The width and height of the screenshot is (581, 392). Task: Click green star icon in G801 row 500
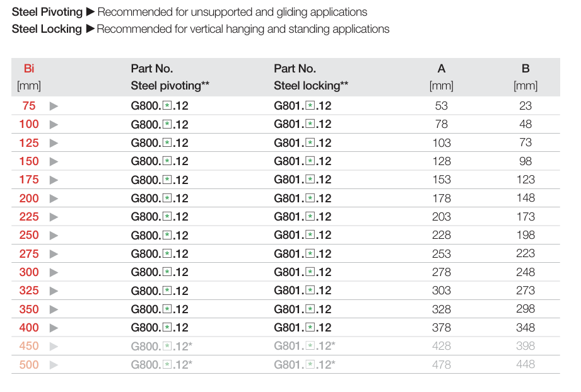(x=310, y=364)
